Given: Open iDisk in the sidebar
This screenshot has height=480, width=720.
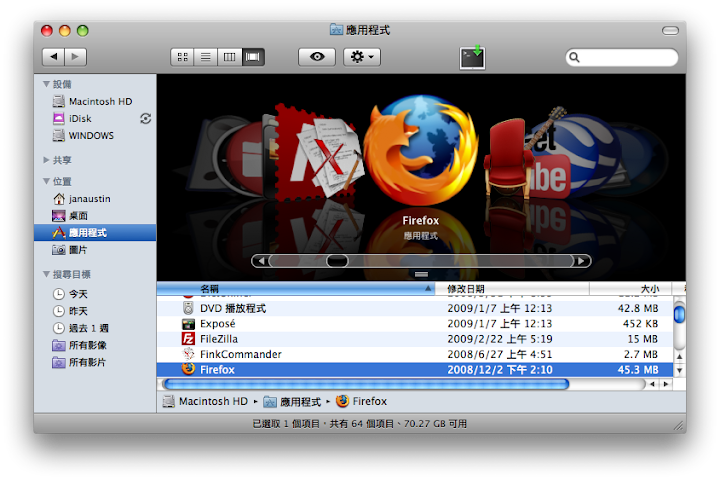Looking at the screenshot, I should (95, 119).
